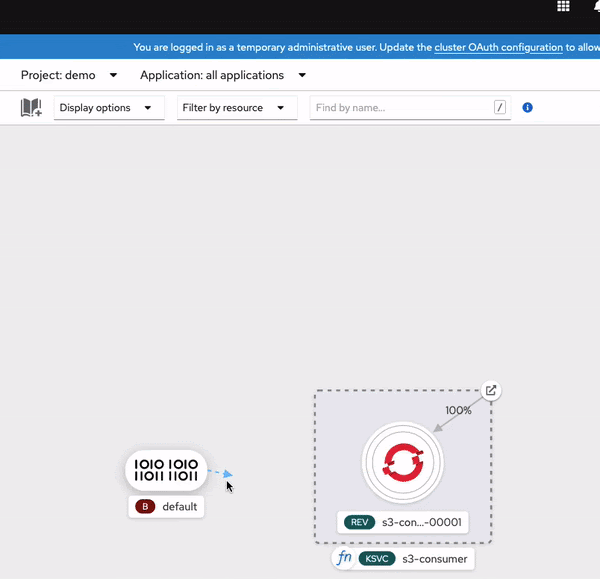
Task: Click the blue connector arrow handle
Action: point(227,474)
